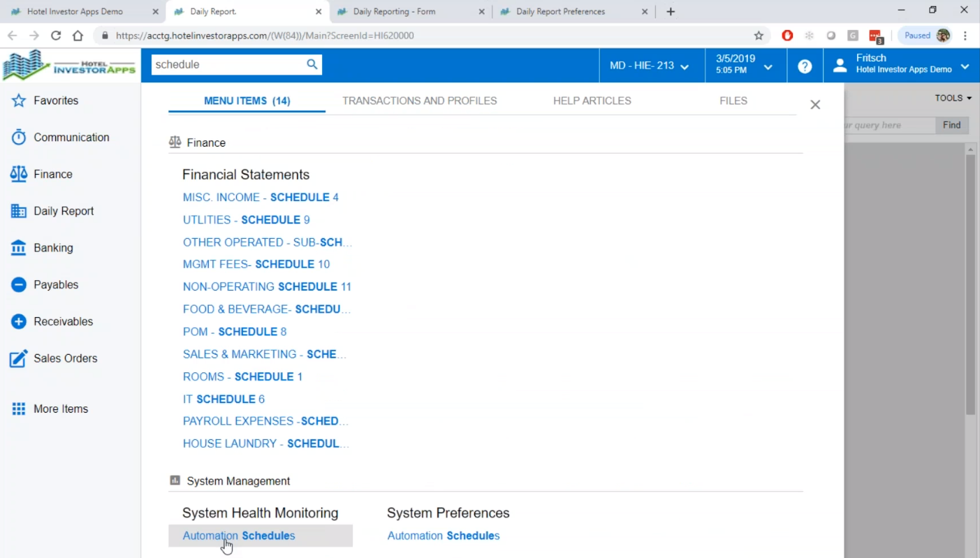This screenshot has height=558, width=980.
Task: Open the Chrome three-dot menu
Action: tap(966, 36)
